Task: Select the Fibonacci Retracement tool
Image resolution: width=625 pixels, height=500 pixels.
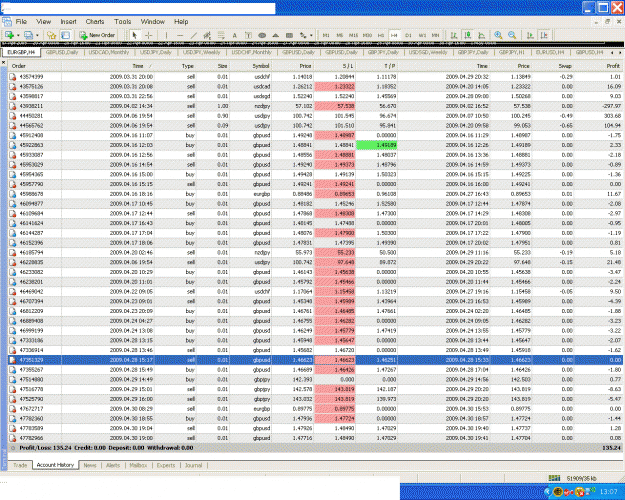Action: click(x=221, y=35)
